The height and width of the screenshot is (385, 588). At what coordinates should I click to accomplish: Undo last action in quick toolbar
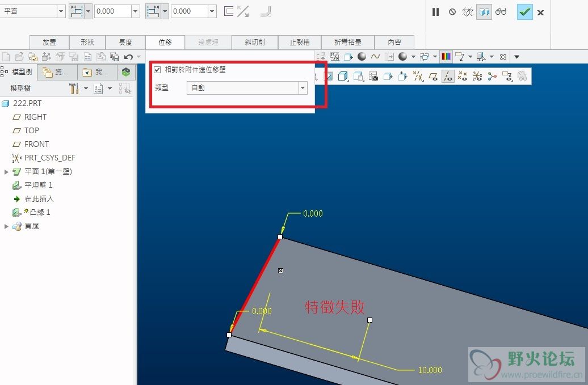(129, 57)
